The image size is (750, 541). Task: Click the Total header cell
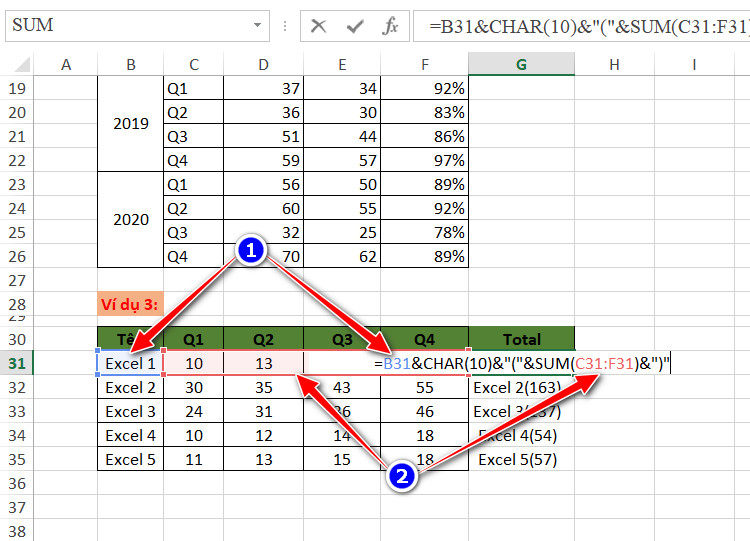[x=521, y=339]
